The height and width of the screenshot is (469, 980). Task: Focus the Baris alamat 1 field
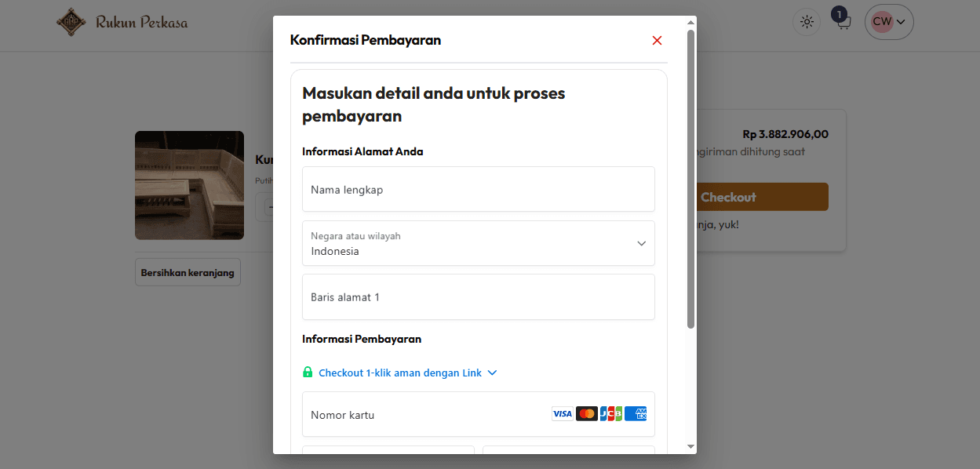[x=479, y=297]
